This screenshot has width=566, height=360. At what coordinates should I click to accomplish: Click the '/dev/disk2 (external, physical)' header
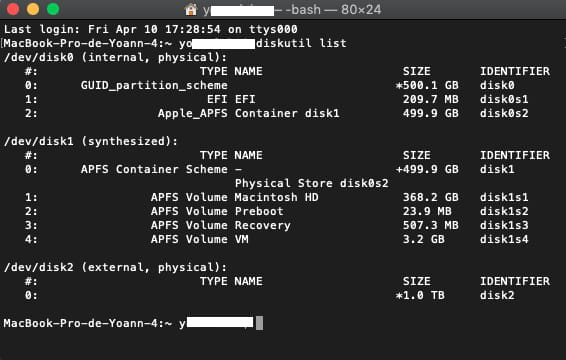pyautogui.click(x=116, y=267)
